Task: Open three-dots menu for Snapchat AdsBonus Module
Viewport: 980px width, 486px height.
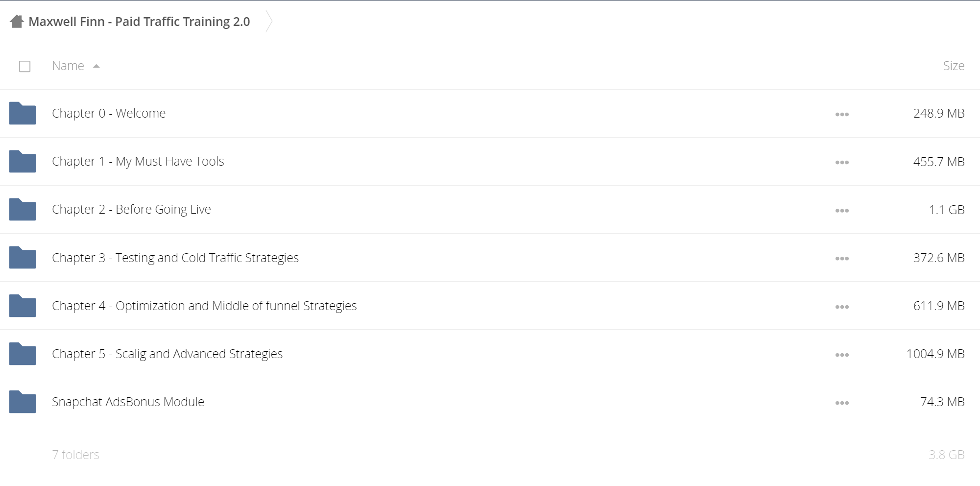Action: [842, 403]
